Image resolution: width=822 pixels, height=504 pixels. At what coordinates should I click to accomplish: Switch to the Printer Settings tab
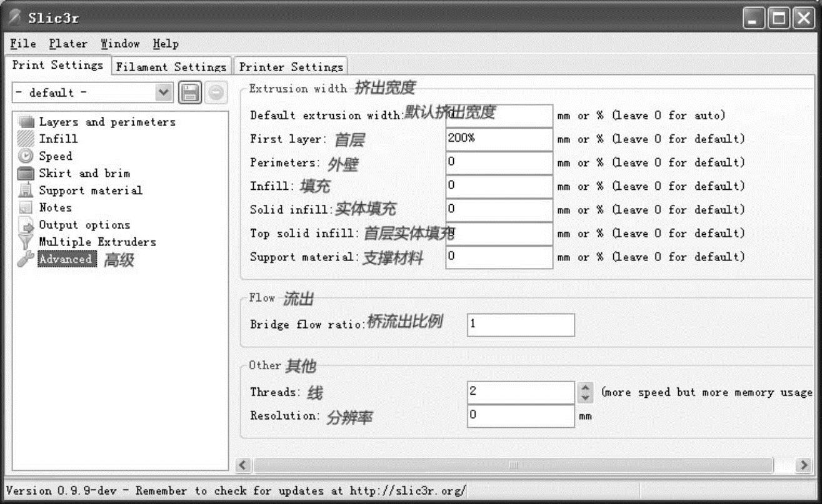tap(291, 66)
